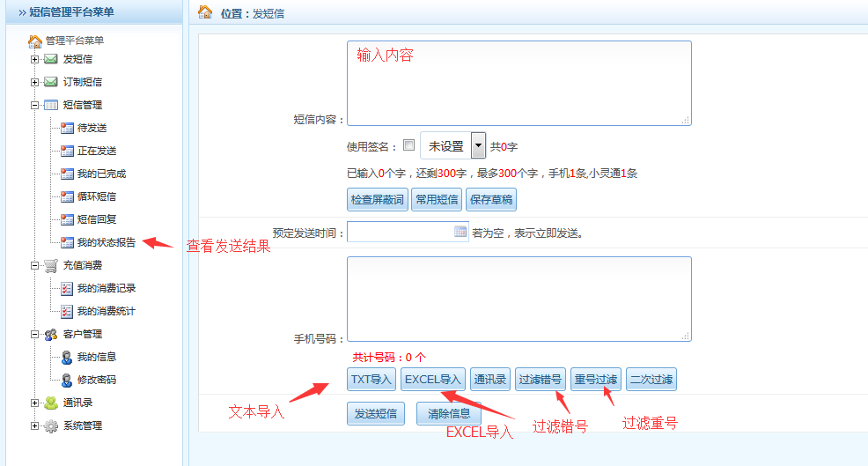This screenshot has width=868, height=466.
Task: Open 我的消费记录 menu item
Action: coord(107,288)
